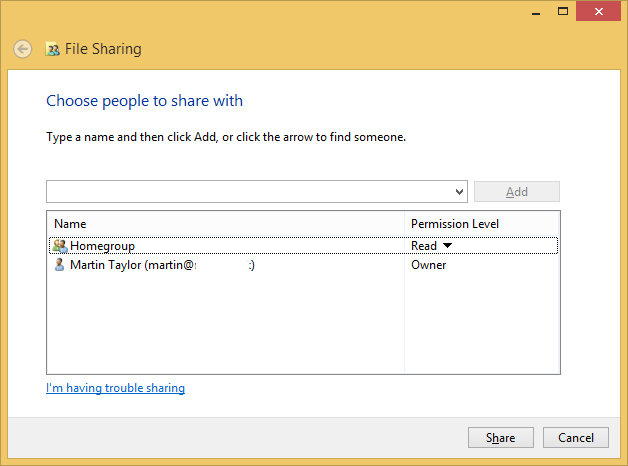Click the Homegroup group icon
This screenshot has height=466, width=628.
(60, 246)
